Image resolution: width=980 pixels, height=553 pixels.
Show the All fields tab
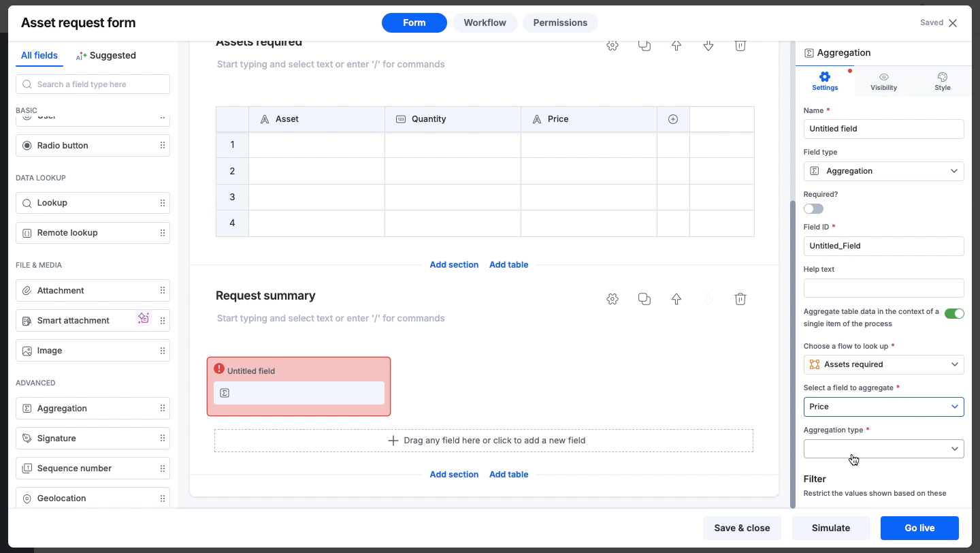[x=39, y=56]
